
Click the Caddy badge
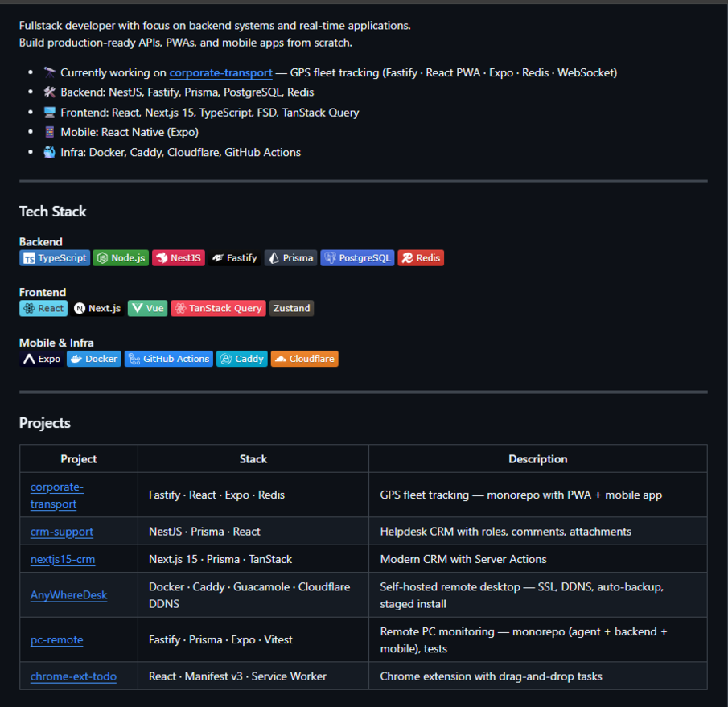[x=242, y=359]
